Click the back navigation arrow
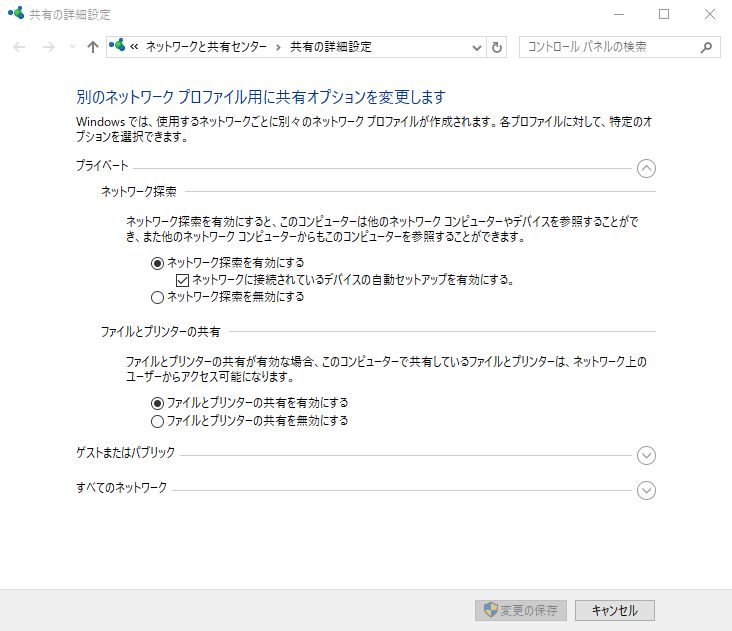 pyautogui.click(x=20, y=47)
